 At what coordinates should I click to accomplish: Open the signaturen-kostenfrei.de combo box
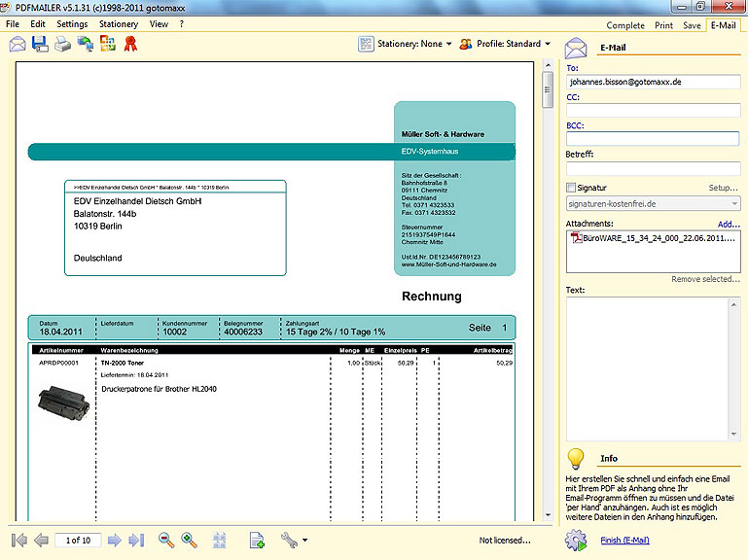click(653, 203)
